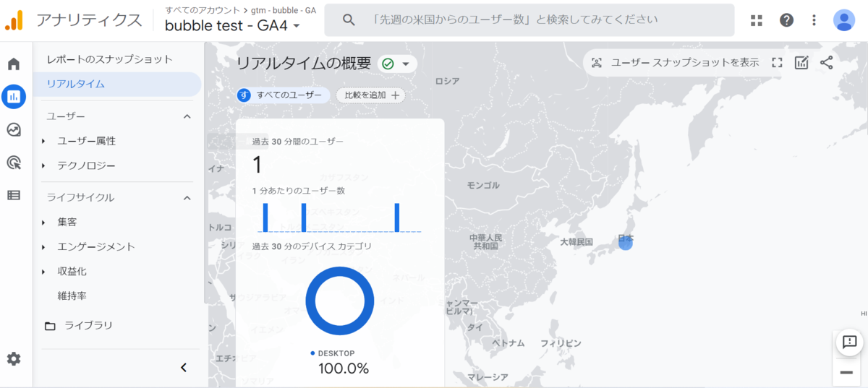The image size is (868, 388).
Task: Click the blue dot on Japan map
Action: tap(626, 243)
